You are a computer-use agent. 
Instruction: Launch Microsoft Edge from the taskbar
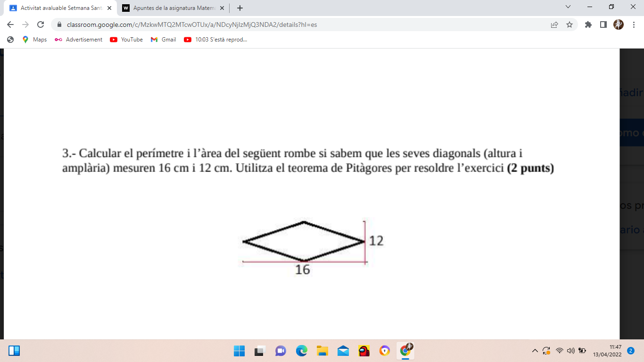(301, 351)
